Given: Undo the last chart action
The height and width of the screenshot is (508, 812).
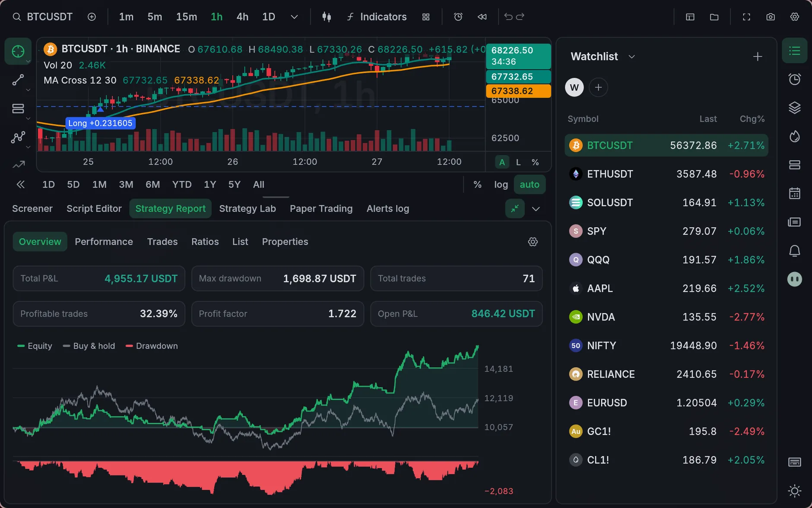Looking at the screenshot, I should tap(508, 16).
